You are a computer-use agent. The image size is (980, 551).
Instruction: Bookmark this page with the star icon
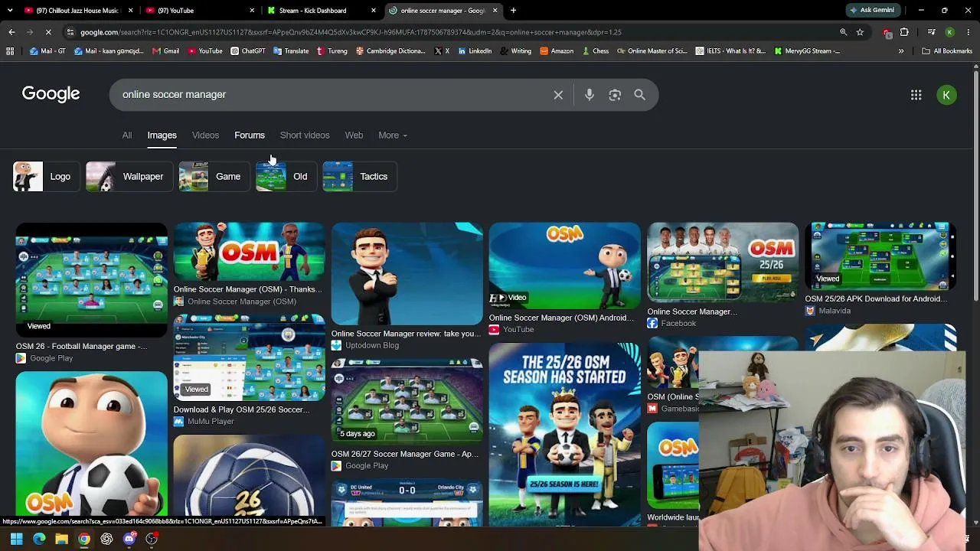tap(860, 32)
